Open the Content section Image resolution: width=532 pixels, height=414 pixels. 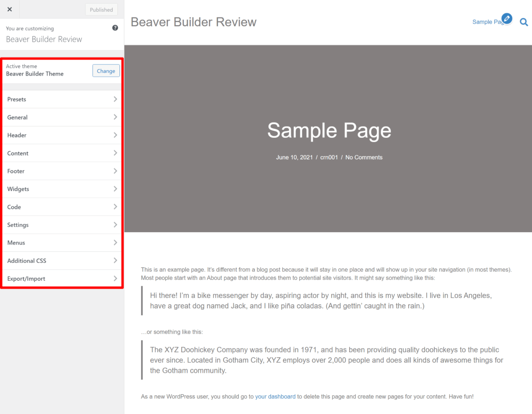tap(62, 153)
